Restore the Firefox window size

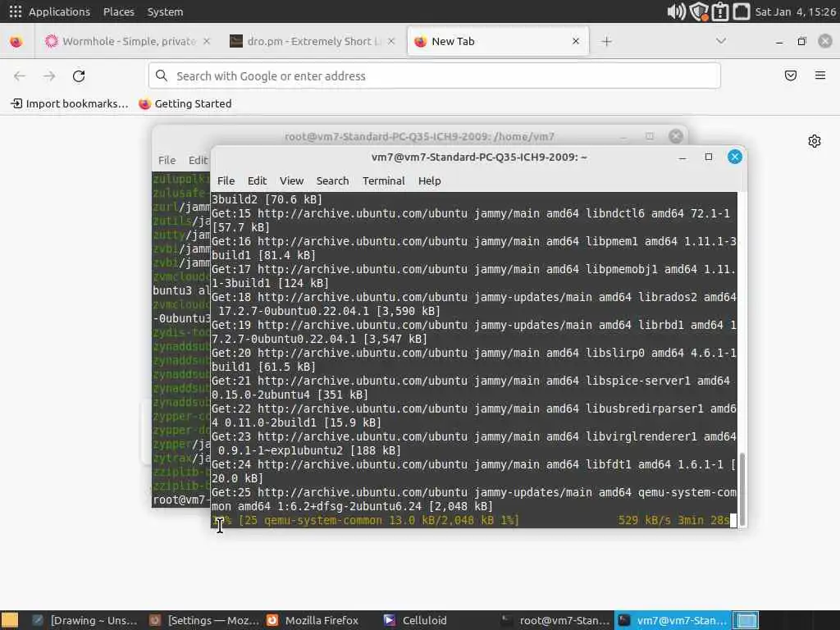[x=801, y=41]
